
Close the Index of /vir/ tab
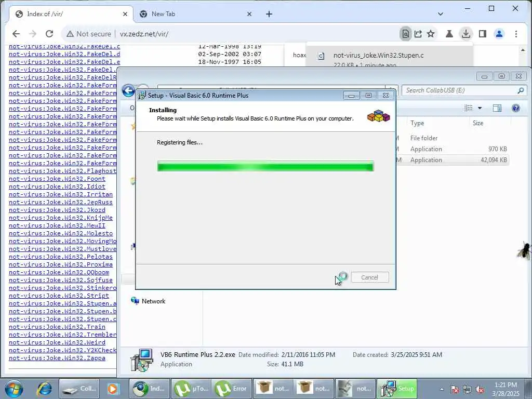(125, 14)
